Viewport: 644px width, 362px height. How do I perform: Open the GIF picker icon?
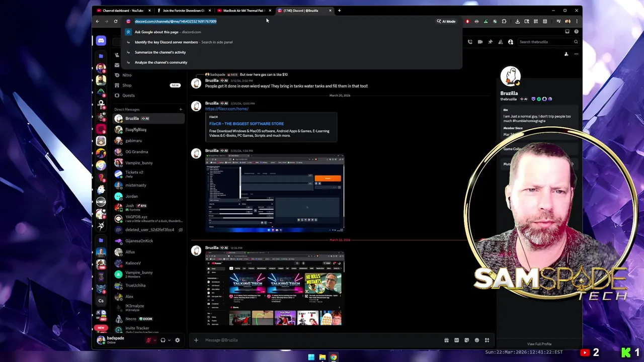pyautogui.click(x=456, y=340)
